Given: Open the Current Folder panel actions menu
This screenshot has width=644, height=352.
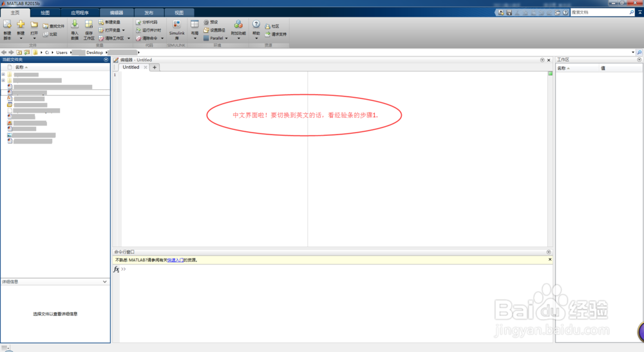Looking at the screenshot, I should click(106, 60).
